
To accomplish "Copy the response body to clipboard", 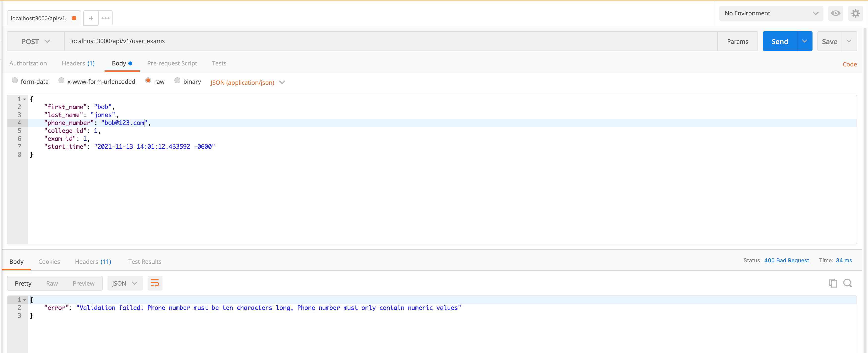I will tap(833, 283).
